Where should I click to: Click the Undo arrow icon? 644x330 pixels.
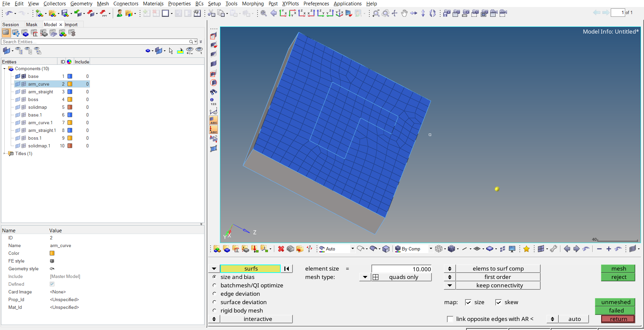tap(9, 13)
